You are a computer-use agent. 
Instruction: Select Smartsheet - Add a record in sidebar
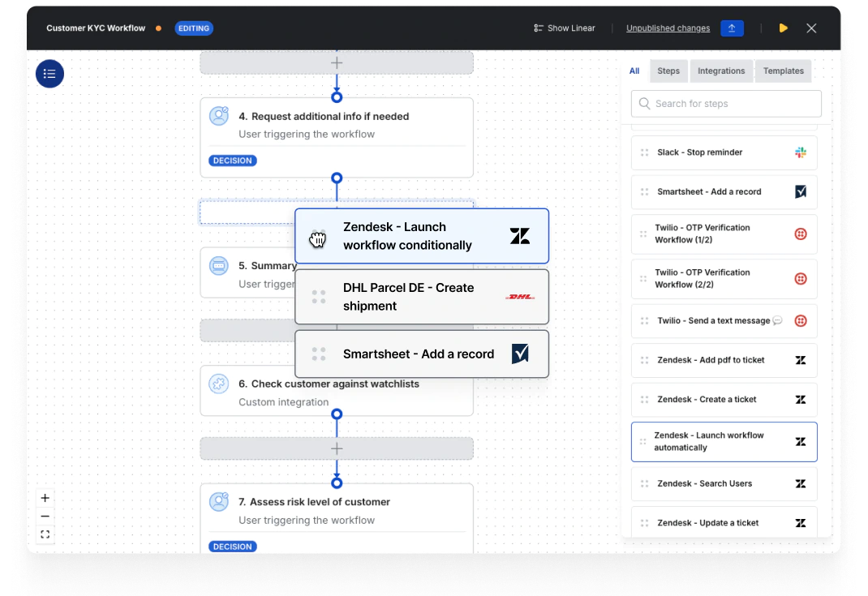click(x=724, y=191)
